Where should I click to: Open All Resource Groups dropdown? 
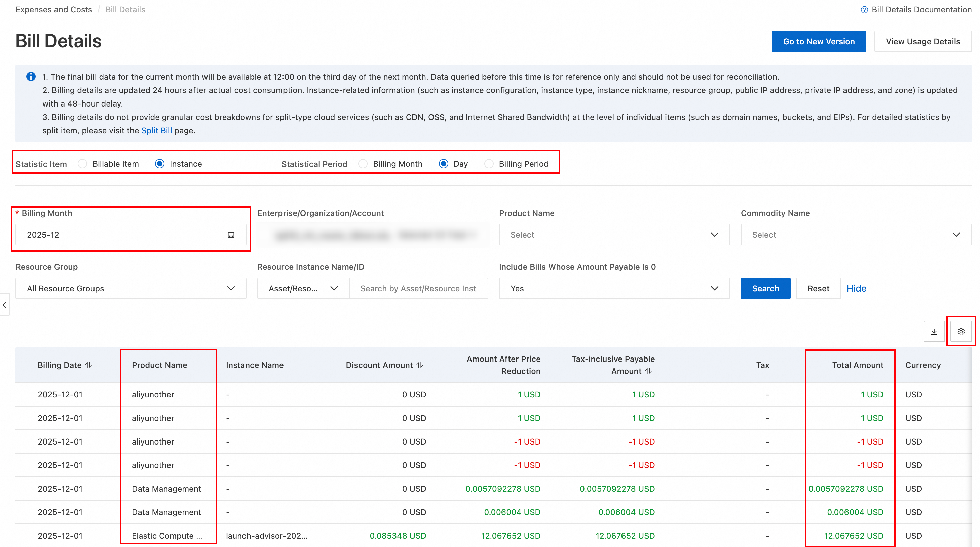(130, 288)
